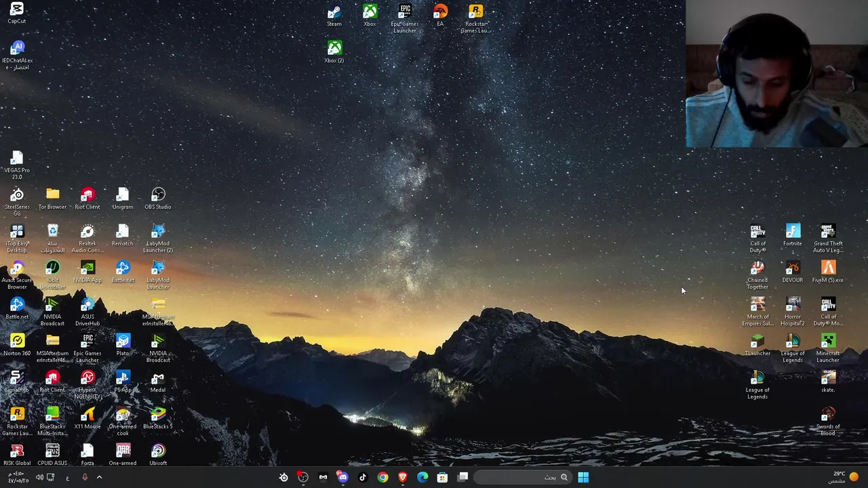Image resolution: width=868 pixels, height=488 pixels.
Task: Toggle the microphone tray icon
Action: (85, 477)
